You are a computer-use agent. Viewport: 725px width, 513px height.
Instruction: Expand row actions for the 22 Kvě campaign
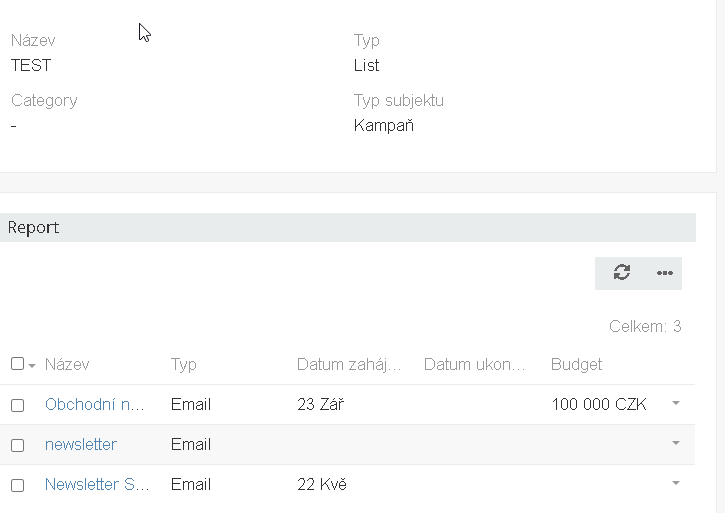click(x=676, y=483)
